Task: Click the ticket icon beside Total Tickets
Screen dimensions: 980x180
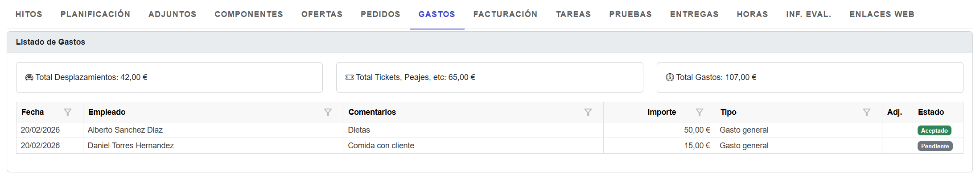Action: coord(350,77)
